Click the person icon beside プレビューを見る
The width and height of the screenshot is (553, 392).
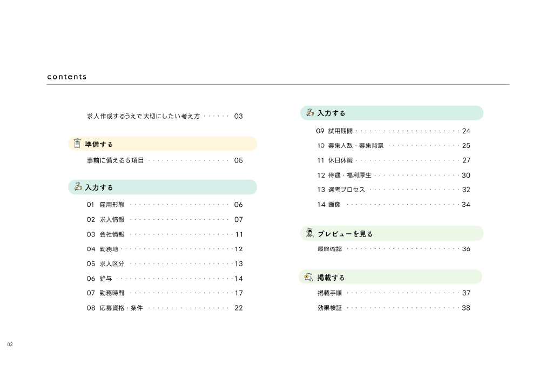point(309,233)
